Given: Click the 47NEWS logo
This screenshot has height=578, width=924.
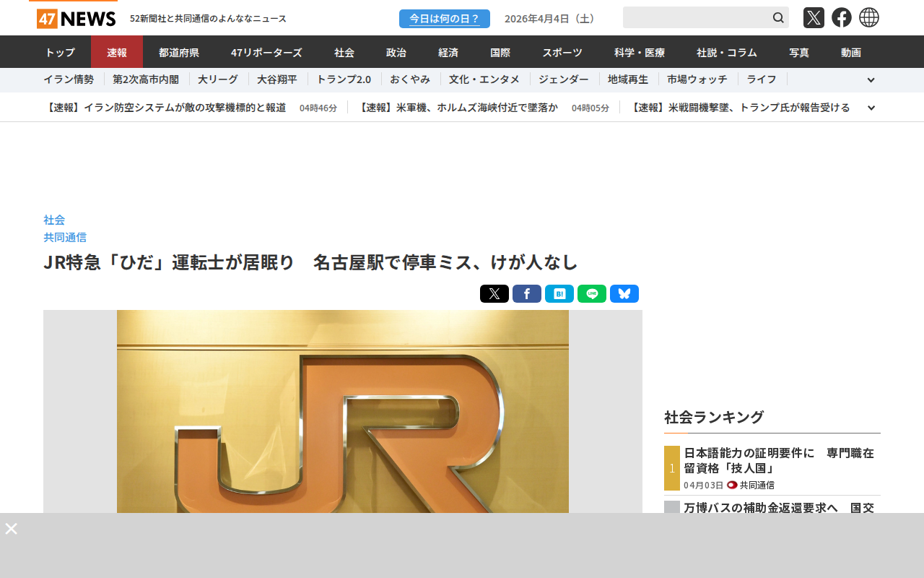Looking at the screenshot, I should coord(76,19).
